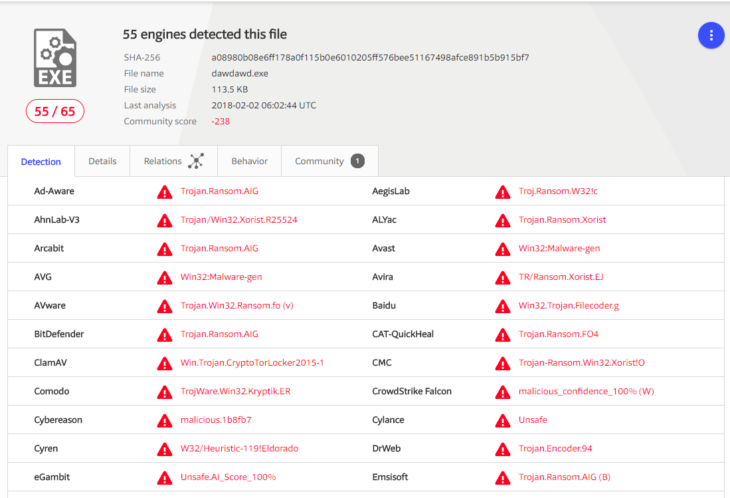The width and height of the screenshot is (730, 498).
Task: Click the warning icon in BitDefender row
Action: pos(164,335)
